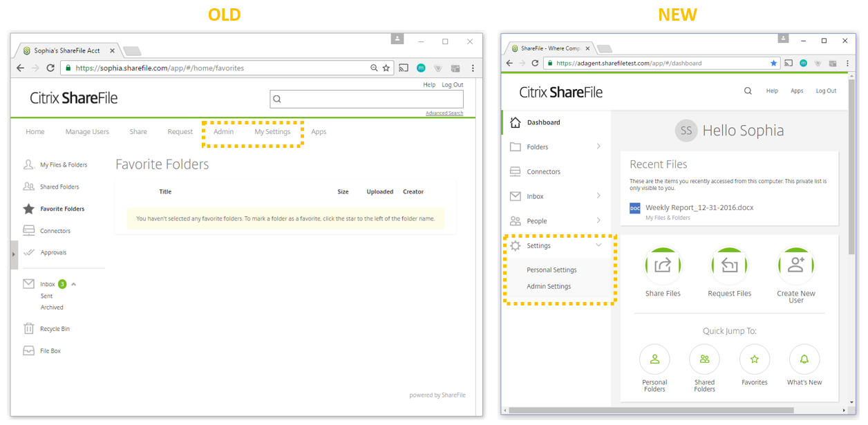Log Out of the new ShareFile
The width and height of the screenshot is (868, 425).
826,91
